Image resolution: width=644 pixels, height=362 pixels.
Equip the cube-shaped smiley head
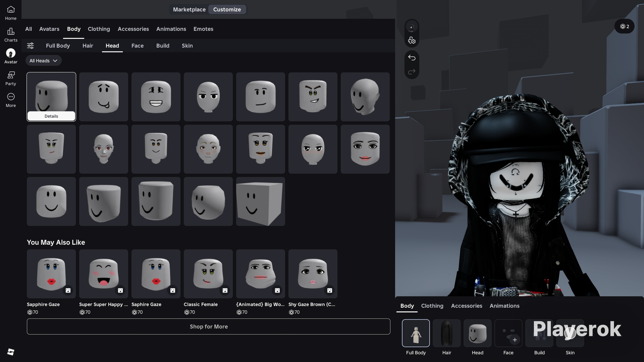point(260,201)
